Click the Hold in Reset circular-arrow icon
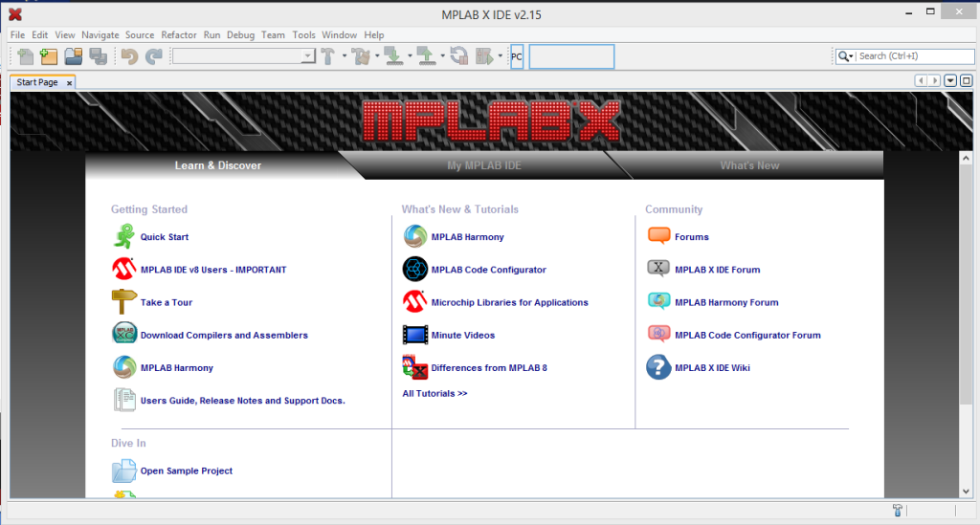This screenshot has height=525, width=980. 459,56
